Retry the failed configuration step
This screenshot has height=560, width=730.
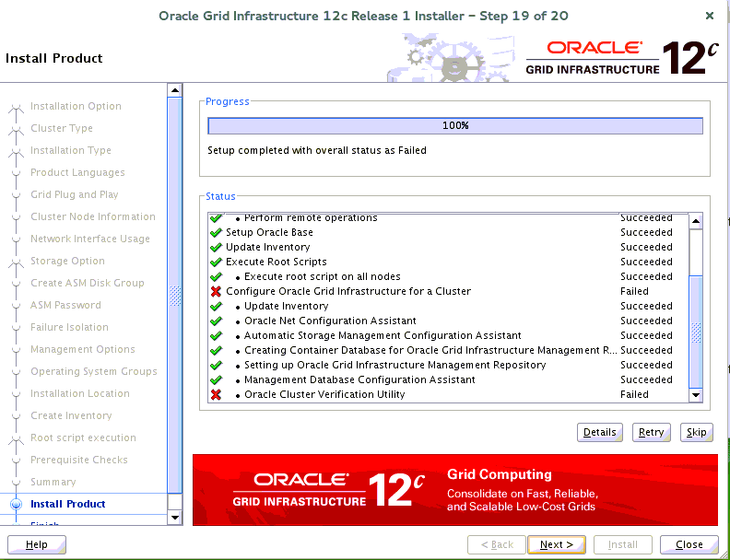tap(651, 432)
